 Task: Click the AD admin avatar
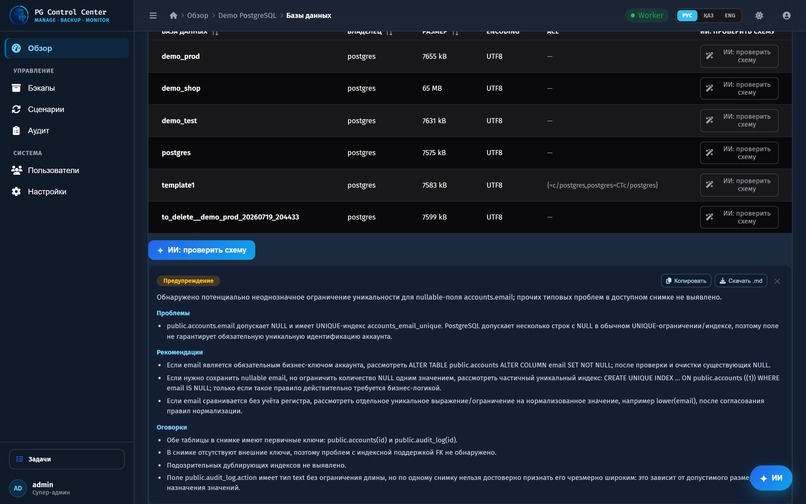(17, 488)
